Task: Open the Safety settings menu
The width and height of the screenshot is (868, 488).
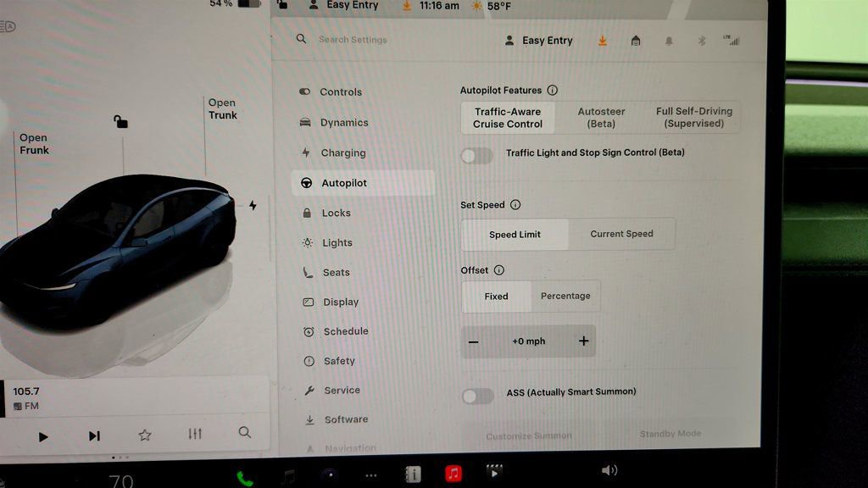Action: tap(330, 361)
